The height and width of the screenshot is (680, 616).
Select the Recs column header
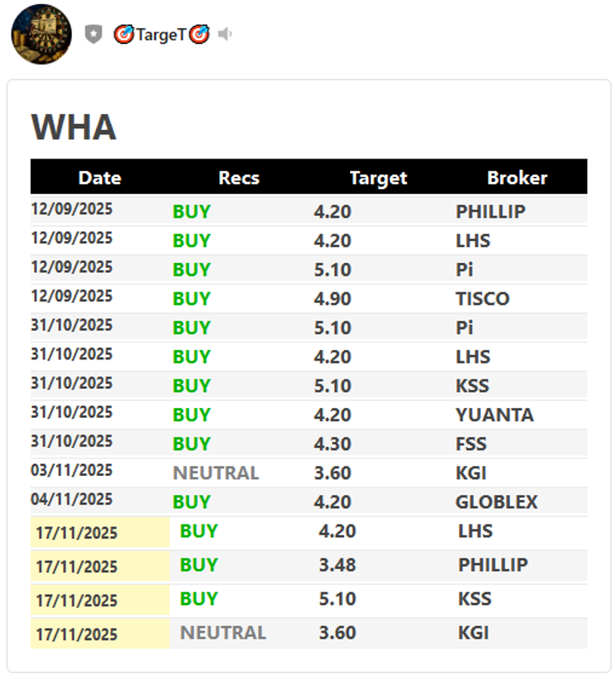click(x=239, y=178)
